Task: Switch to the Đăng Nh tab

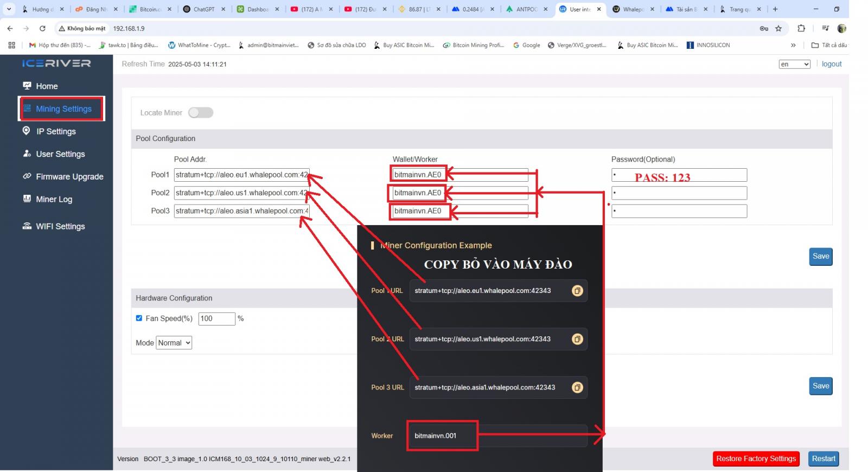Action: click(x=97, y=9)
